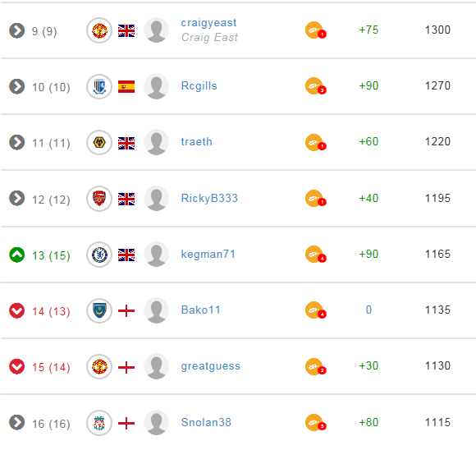
Task: Click the Arsenal crest in RickyB333's row
Action: (x=99, y=199)
